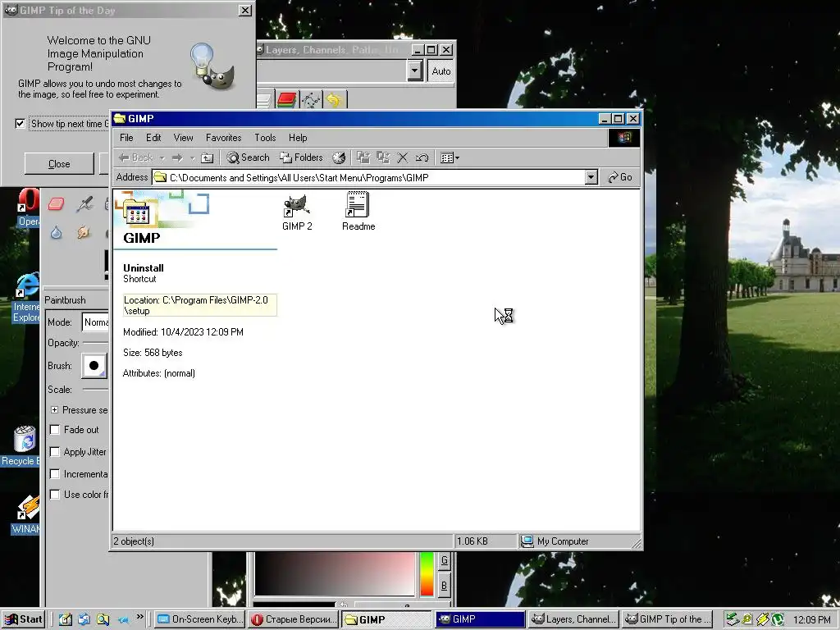Screen dimensions: 840x630
Task: Click the Undo toolbar icon in Explorer
Action: click(x=422, y=157)
